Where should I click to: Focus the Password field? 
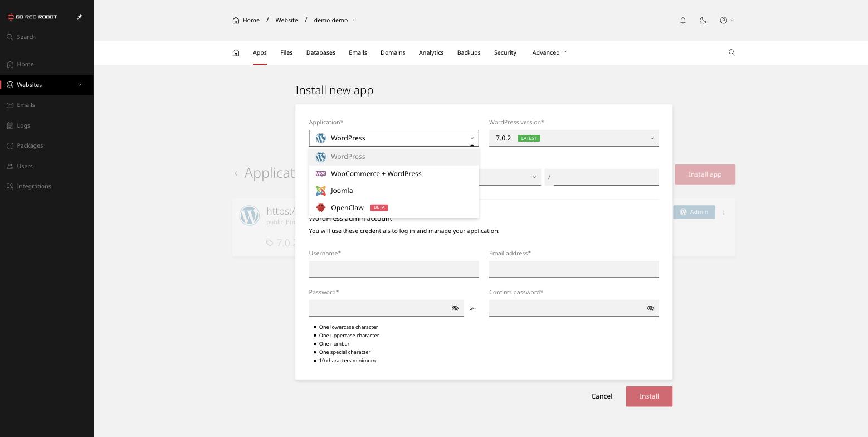tap(386, 308)
